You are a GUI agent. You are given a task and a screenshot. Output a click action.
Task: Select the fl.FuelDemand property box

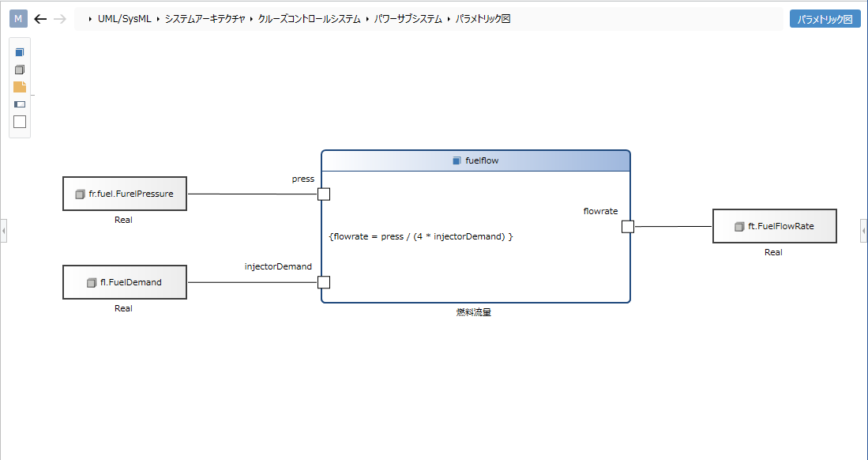pos(125,282)
